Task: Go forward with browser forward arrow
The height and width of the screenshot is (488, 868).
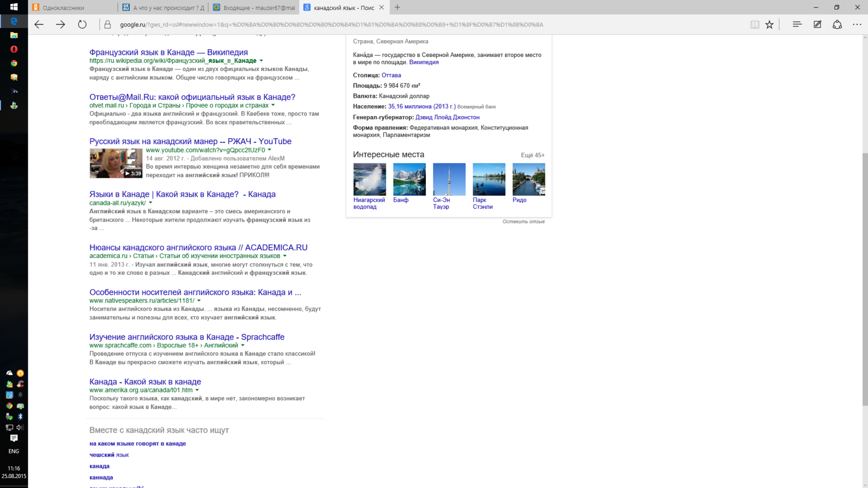Action: pyautogui.click(x=60, y=24)
